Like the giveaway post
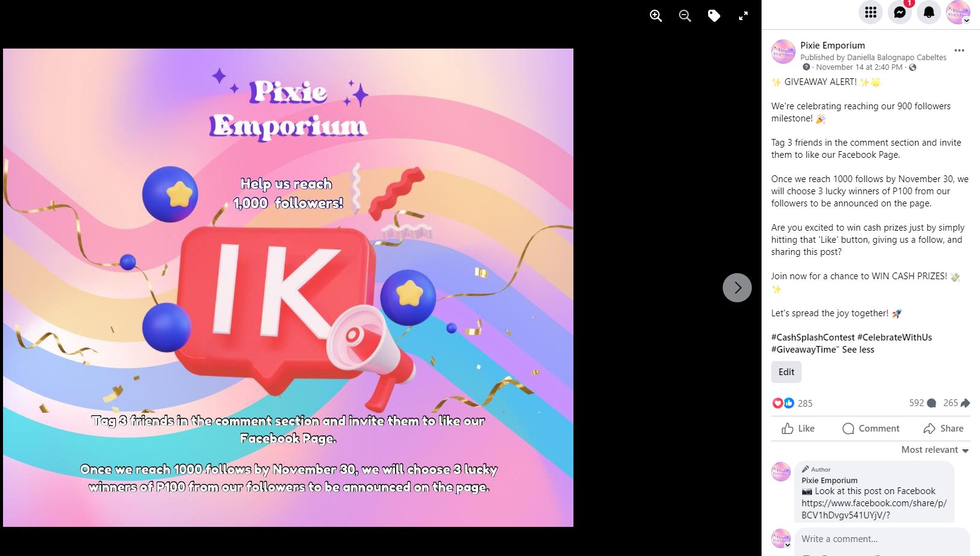The height and width of the screenshot is (556, 980). pos(798,429)
